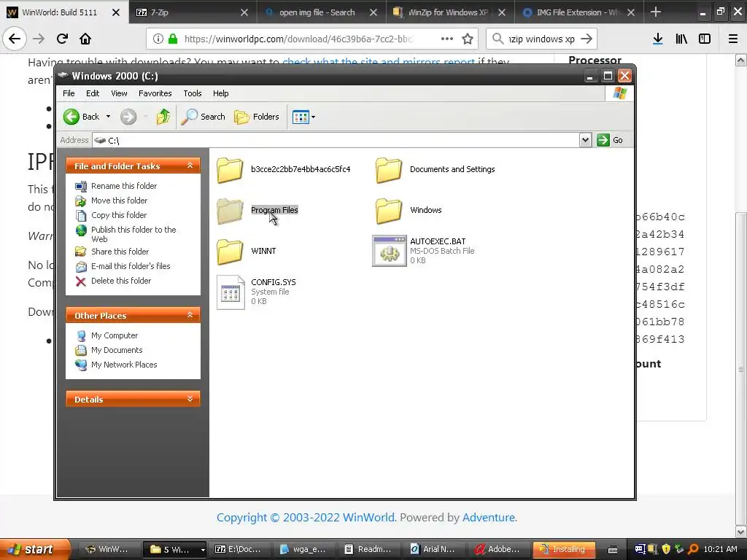Image resolution: width=747 pixels, height=560 pixels.
Task: Click the C:\ address field
Action: click(336, 140)
